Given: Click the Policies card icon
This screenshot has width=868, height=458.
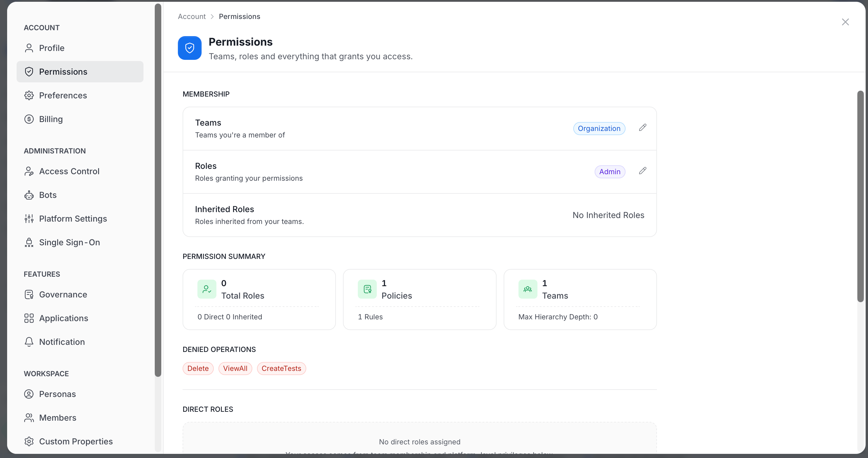Looking at the screenshot, I should pos(367,289).
